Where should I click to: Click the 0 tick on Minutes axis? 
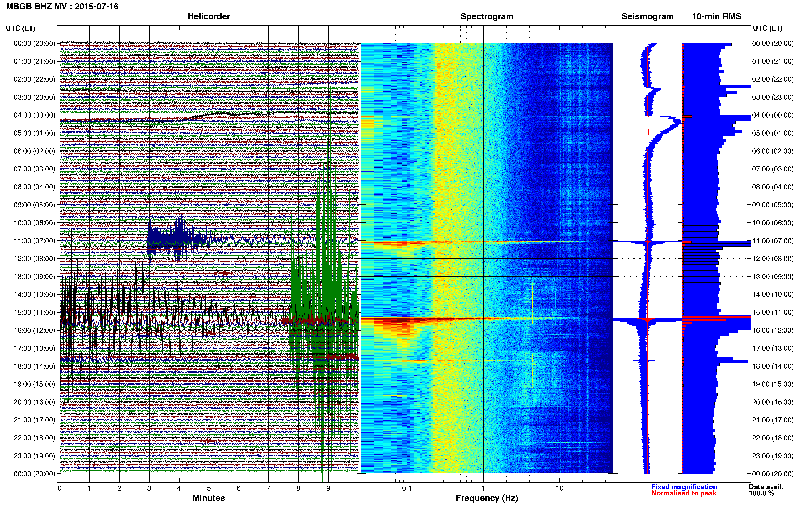click(x=60, y=488)
